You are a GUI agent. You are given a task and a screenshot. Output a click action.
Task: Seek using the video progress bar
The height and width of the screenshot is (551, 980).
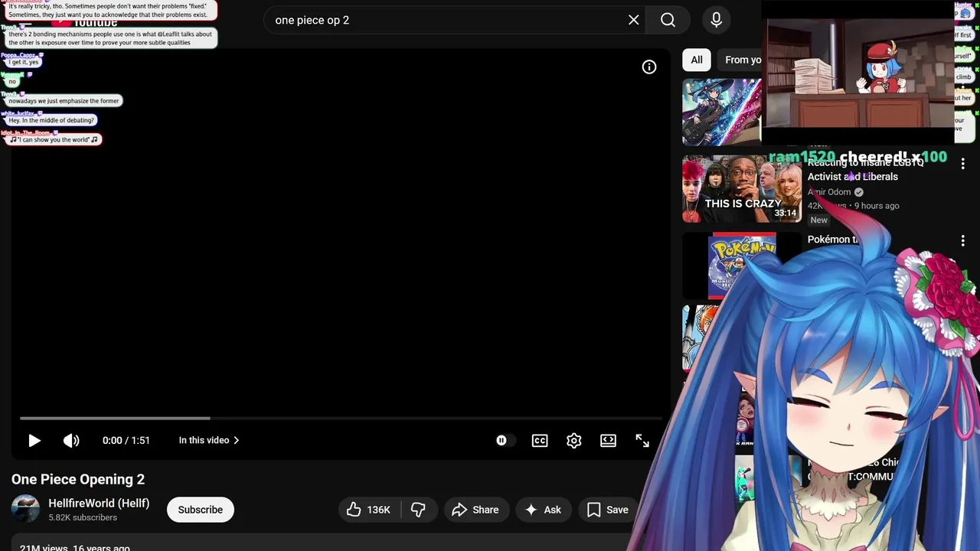coord(341,418)
